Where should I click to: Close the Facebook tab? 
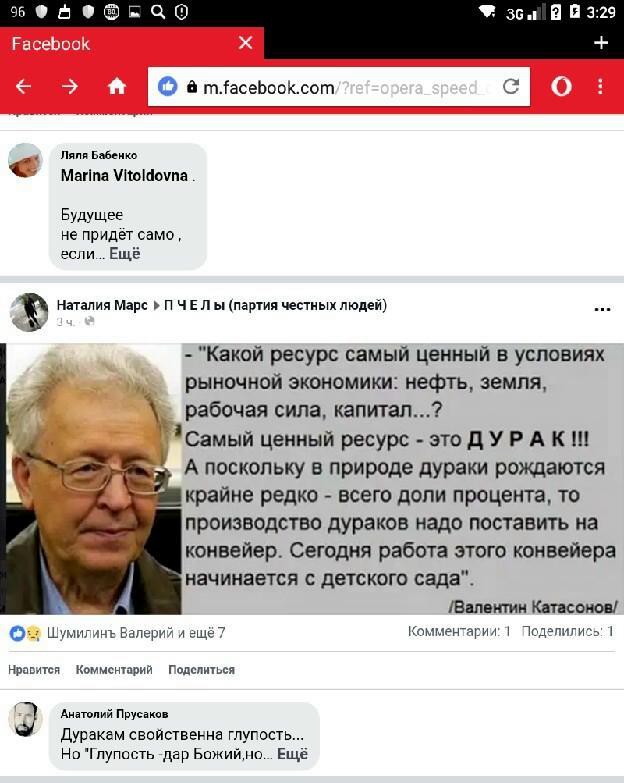(246, 43)
